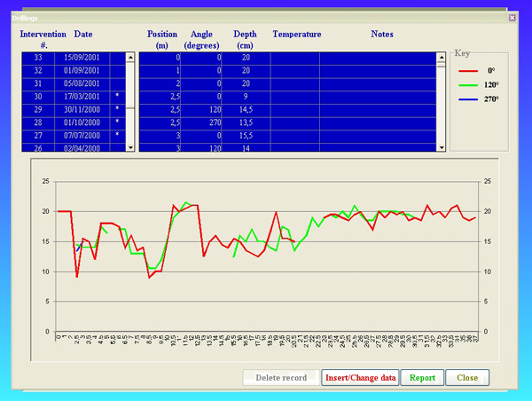The height and width of the screenshot is (401, 532).
Task: Select intervention 31 row
Action: [74, 83]
